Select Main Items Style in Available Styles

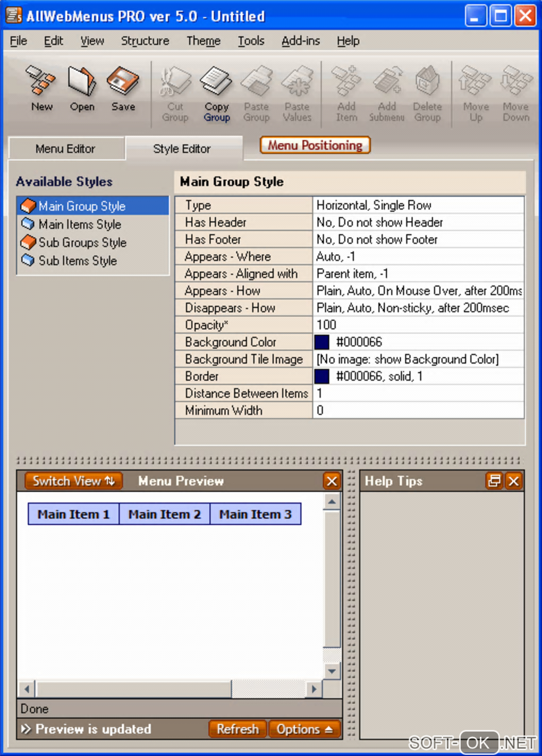pyautogui.click(x=93, y=224)
